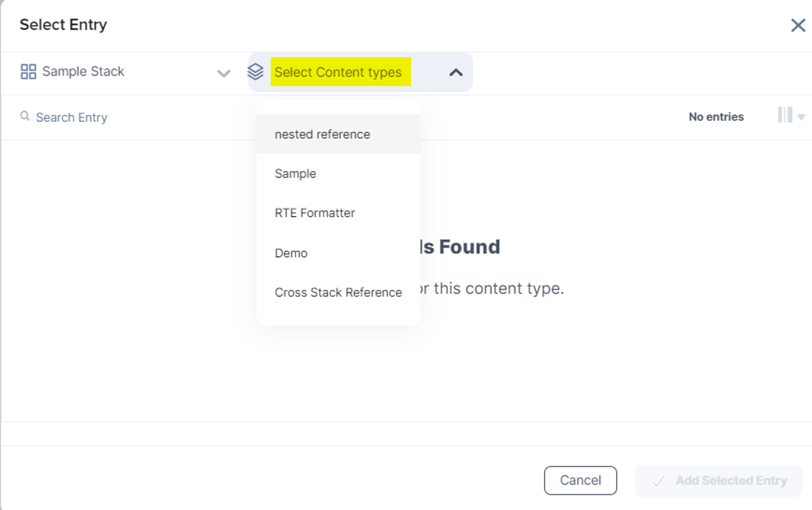Click the 'No entries' label
Image resolution: width=812 pixels, height=510 pixels.
[x=716, y=117]
